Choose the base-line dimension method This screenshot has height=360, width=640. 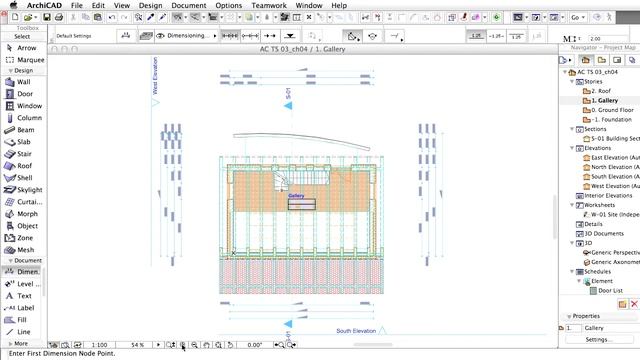[x=269, y=36]
